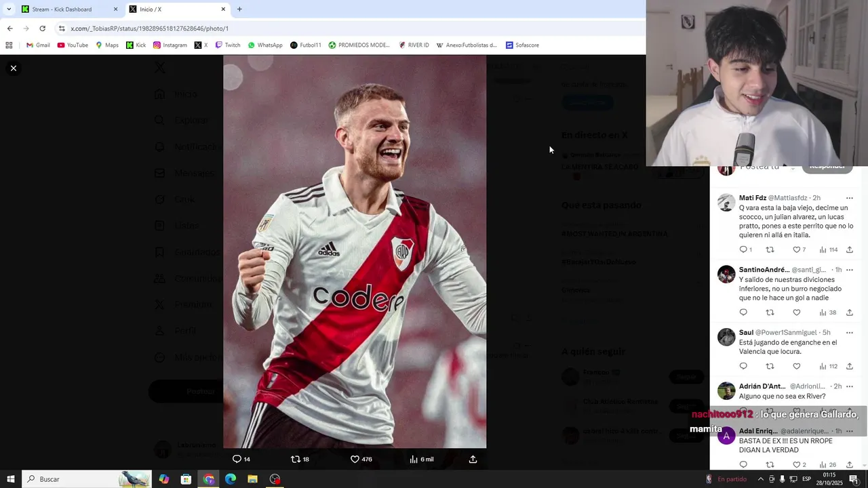Viewport: 868px width, 488px height.
Task: Open File Explorer from taskbar
Action: [252, 479]
